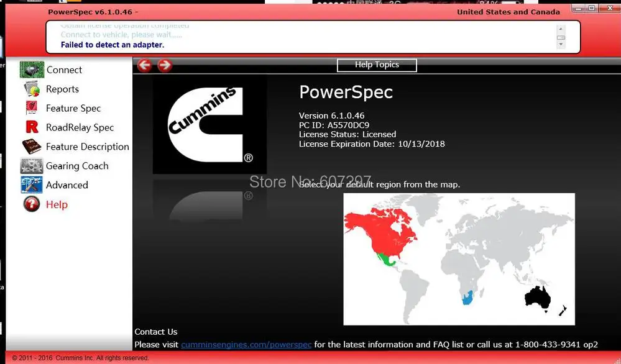Click the 'PowerSpec' heading text
This screenshot has width=621, height=364.
click(x=346, y=92)
